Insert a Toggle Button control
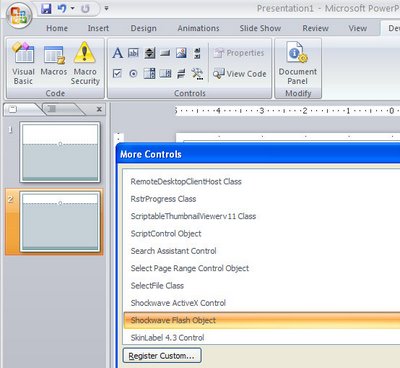Screen dimensions: 400x368 [x=181, y=74]
